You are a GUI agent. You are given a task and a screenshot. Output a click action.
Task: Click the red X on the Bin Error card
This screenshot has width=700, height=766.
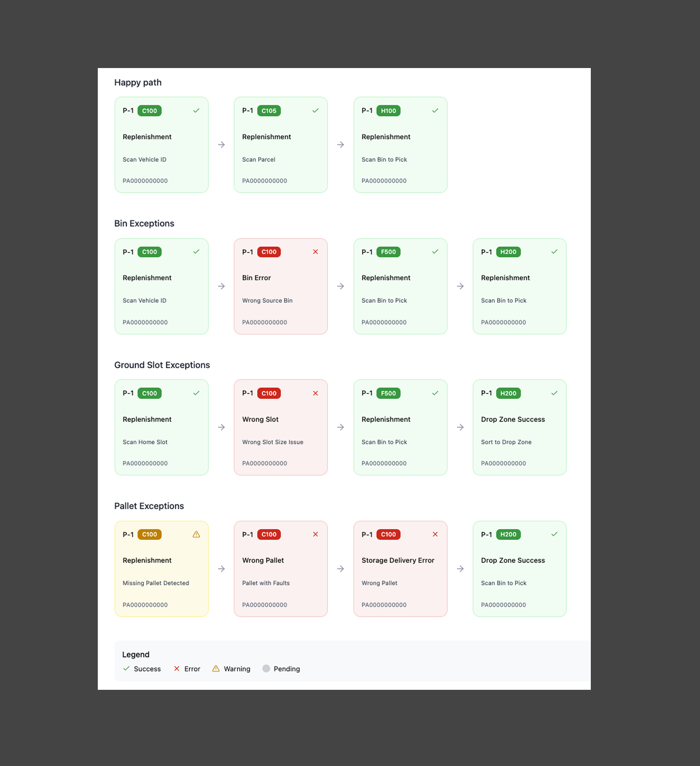click(x=315, y=252)
